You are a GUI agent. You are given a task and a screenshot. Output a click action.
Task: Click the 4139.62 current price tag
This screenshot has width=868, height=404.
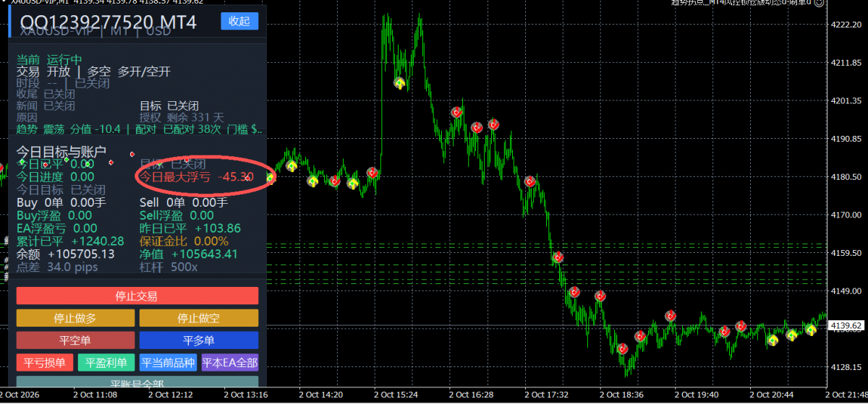coord(846,326)
